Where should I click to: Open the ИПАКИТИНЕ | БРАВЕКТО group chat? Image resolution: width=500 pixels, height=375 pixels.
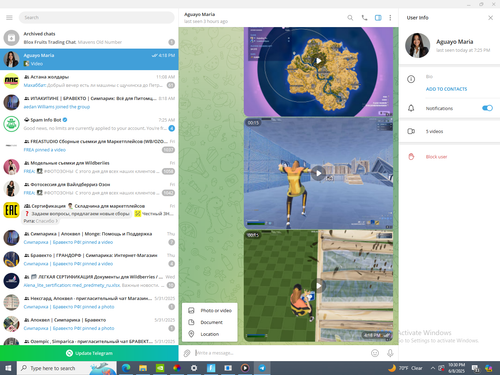tap(89, 102)
